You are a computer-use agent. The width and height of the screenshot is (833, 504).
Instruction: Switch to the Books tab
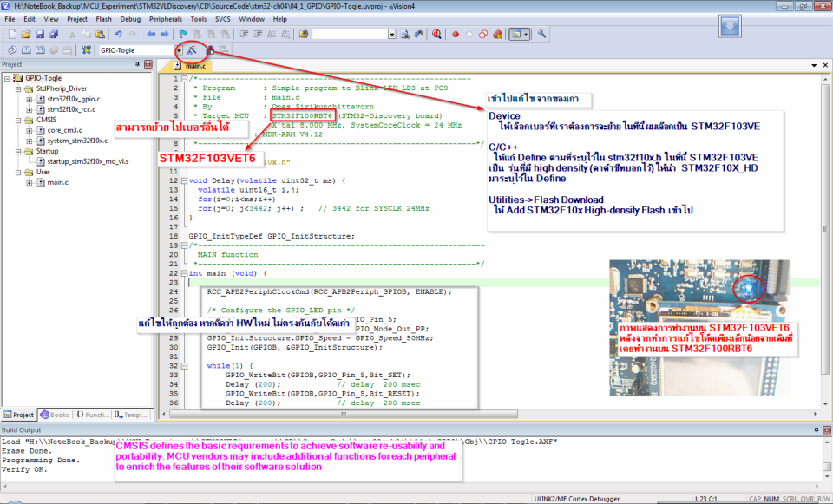click(x=55, y=415)
